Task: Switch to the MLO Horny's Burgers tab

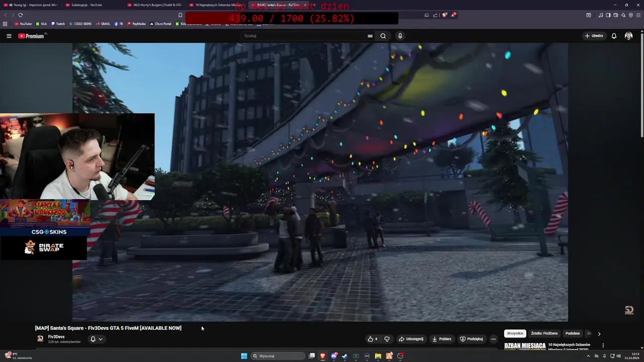Action: tap(155, 5)
